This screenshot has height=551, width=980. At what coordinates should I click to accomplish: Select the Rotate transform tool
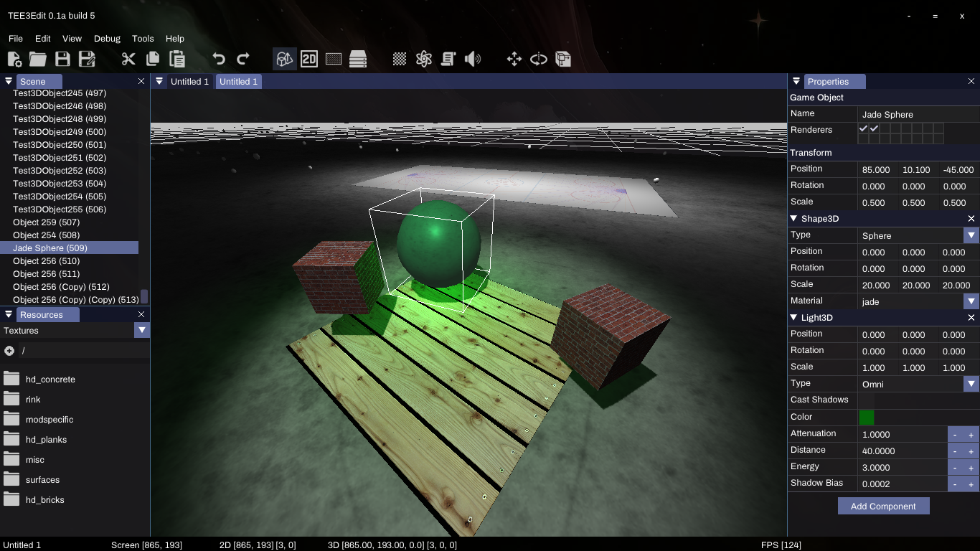coord(539,59)
